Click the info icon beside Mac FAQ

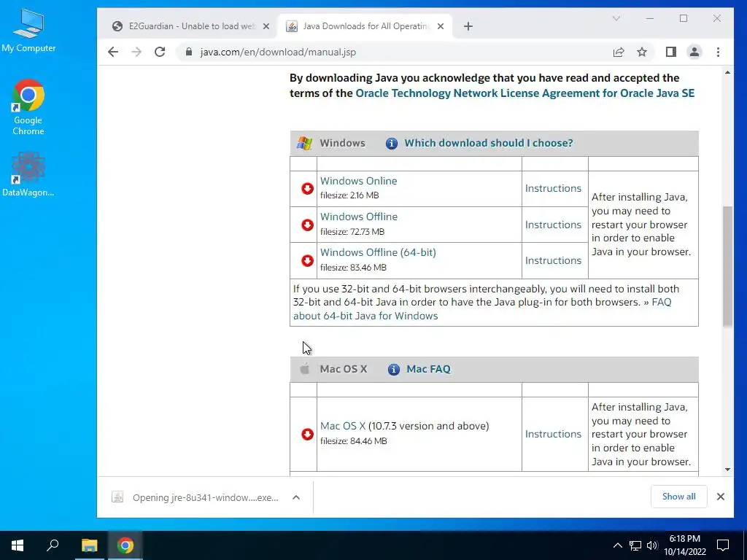tap(393, 370)
